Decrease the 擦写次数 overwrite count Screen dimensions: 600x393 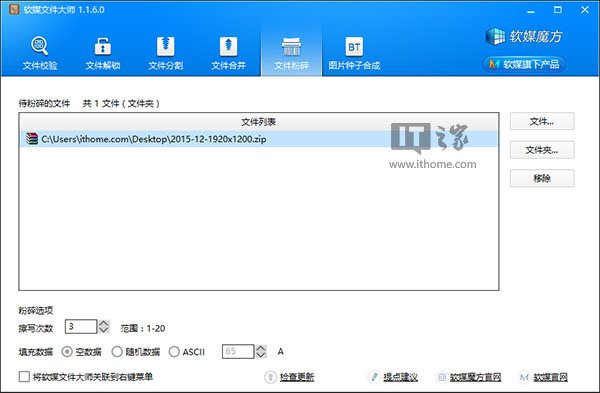click(x=104, y=330)
